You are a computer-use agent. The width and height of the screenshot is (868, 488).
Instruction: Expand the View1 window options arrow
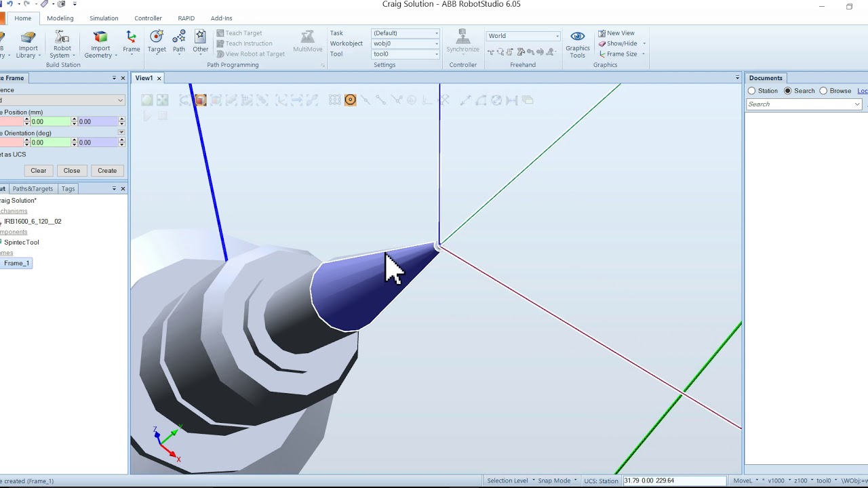click(x=737, y=78)
